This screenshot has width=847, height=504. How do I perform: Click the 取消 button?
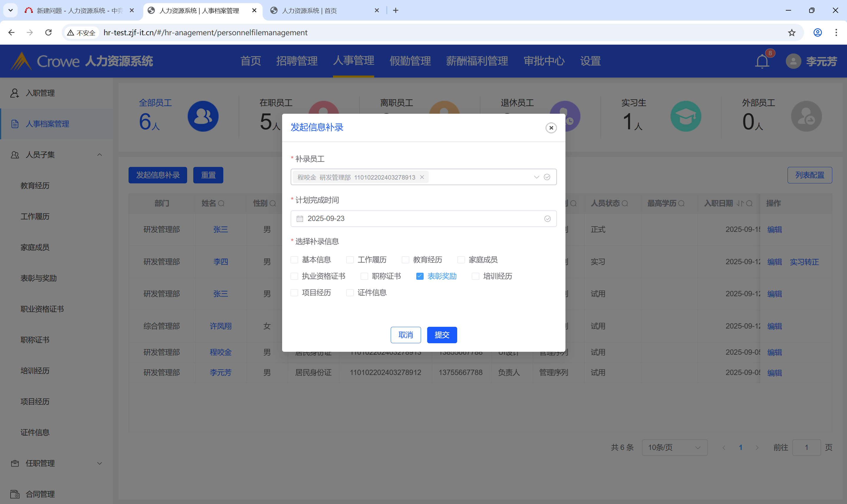(405, 335)
